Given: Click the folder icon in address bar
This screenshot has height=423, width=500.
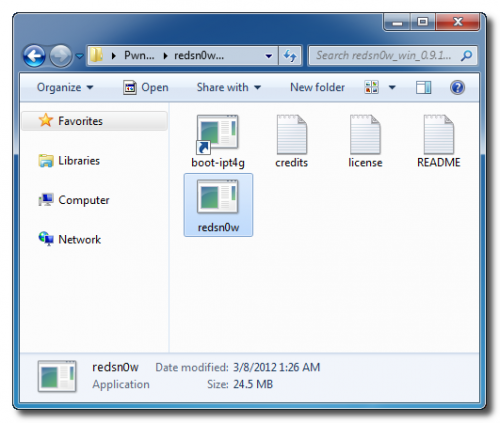Looking at the screenshot, I should pos(97,55).
